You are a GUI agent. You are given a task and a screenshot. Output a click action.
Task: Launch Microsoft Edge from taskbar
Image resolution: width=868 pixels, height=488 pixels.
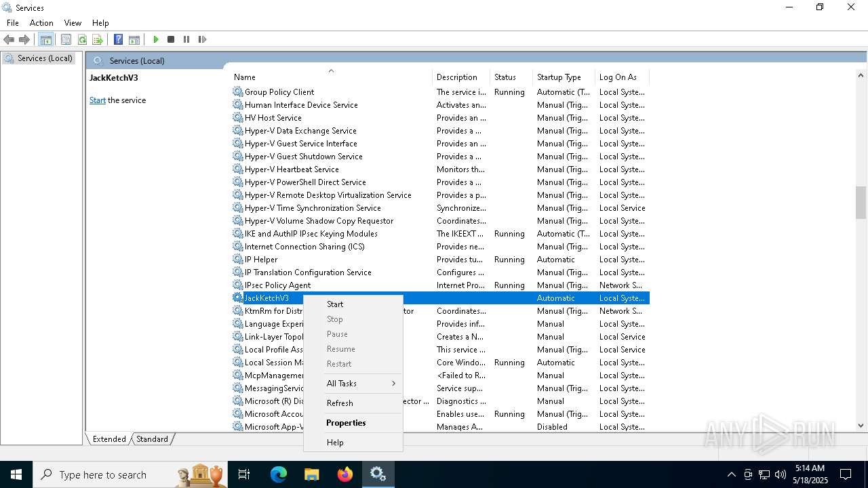279,474
